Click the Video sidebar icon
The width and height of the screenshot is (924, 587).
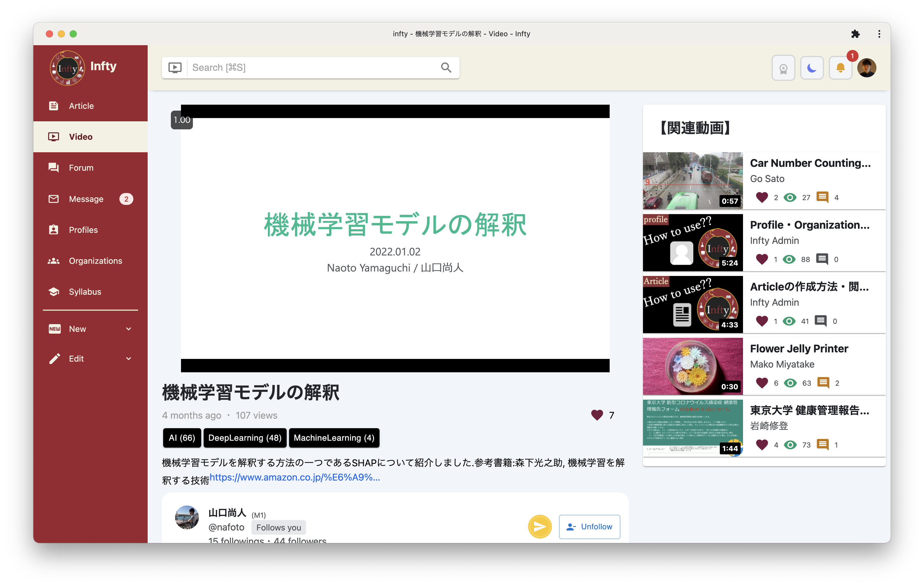coord(54,136)
